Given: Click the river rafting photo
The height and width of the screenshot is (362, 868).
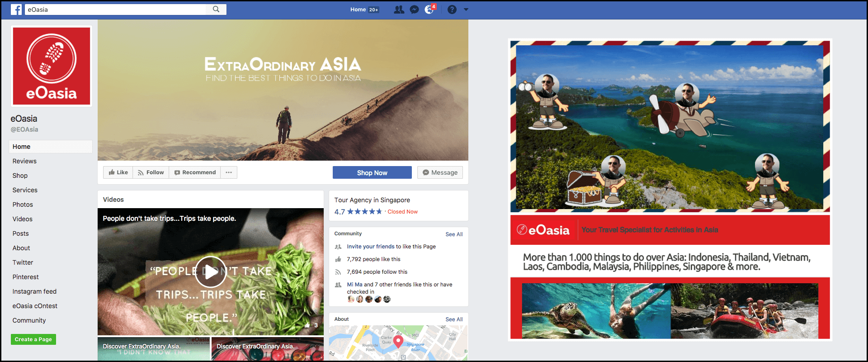Looking at the screenshot, I should [x=745, y=311].
